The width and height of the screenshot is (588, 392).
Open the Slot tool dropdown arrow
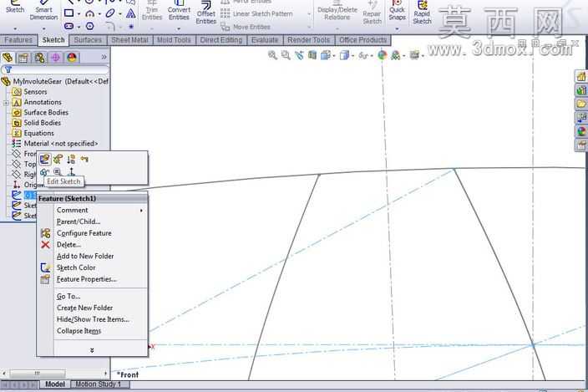[x=79, y=27]
